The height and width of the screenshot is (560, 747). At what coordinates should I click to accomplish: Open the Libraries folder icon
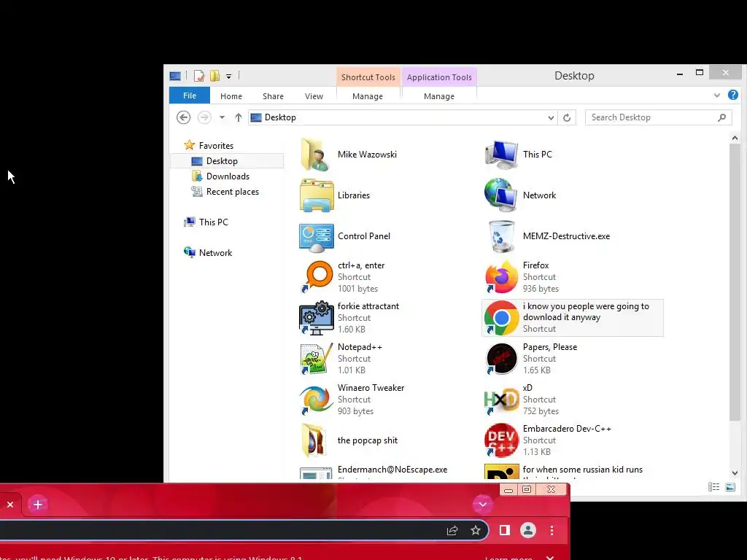click(x=317, y=195)
